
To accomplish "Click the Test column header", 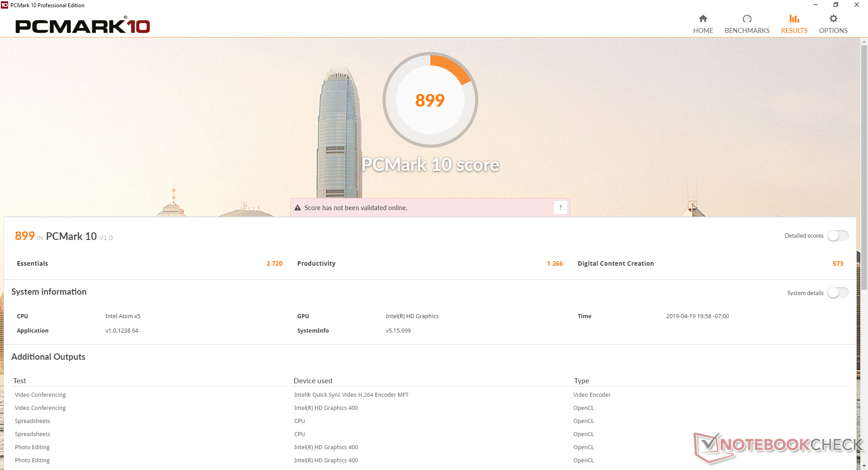I will click(19, 381).
